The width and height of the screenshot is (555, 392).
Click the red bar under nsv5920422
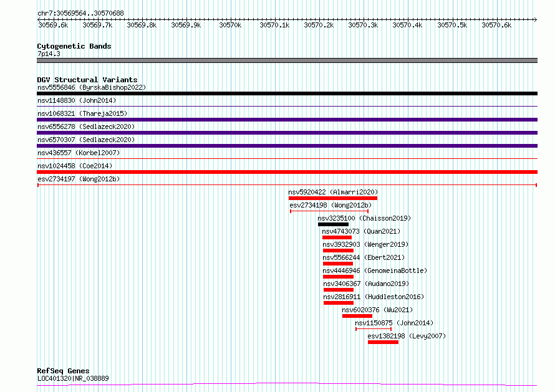[333, 198]
